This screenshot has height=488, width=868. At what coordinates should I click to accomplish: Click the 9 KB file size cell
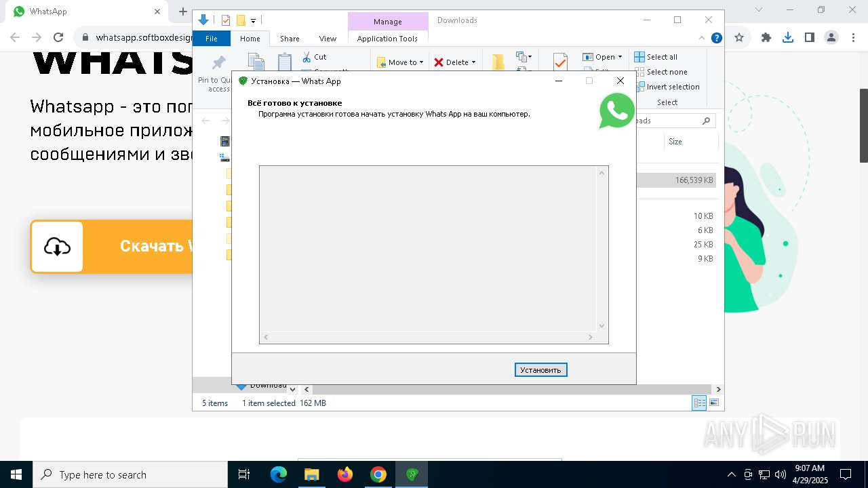[x=705, y=259]
